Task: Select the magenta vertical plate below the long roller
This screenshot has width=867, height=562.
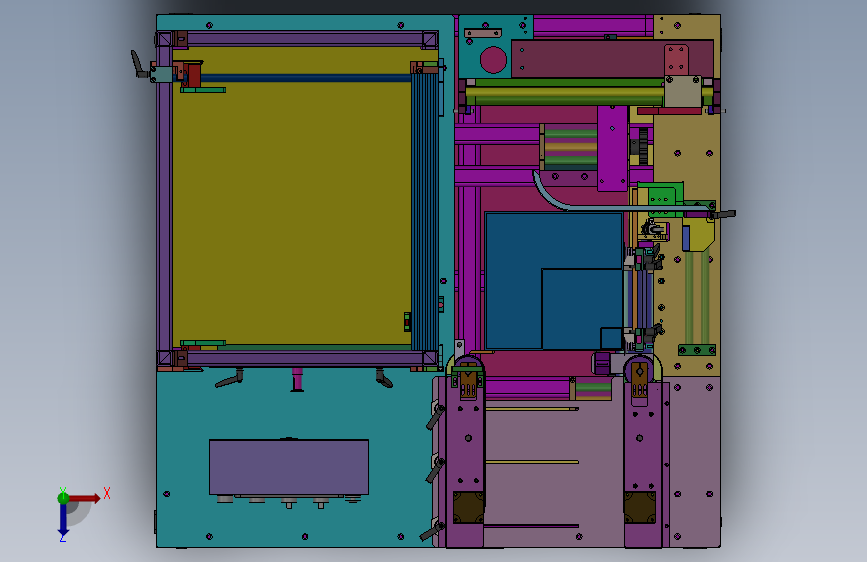Action: [x=613, y=148]
